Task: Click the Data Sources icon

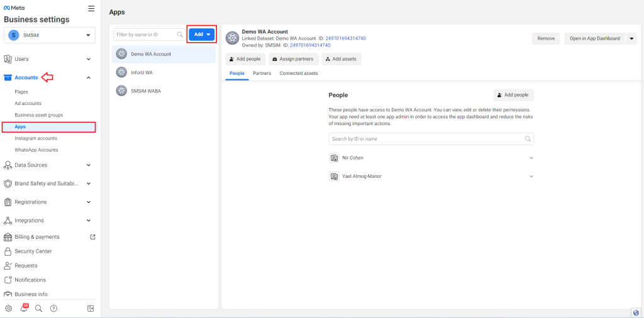Action: (8, 165)
